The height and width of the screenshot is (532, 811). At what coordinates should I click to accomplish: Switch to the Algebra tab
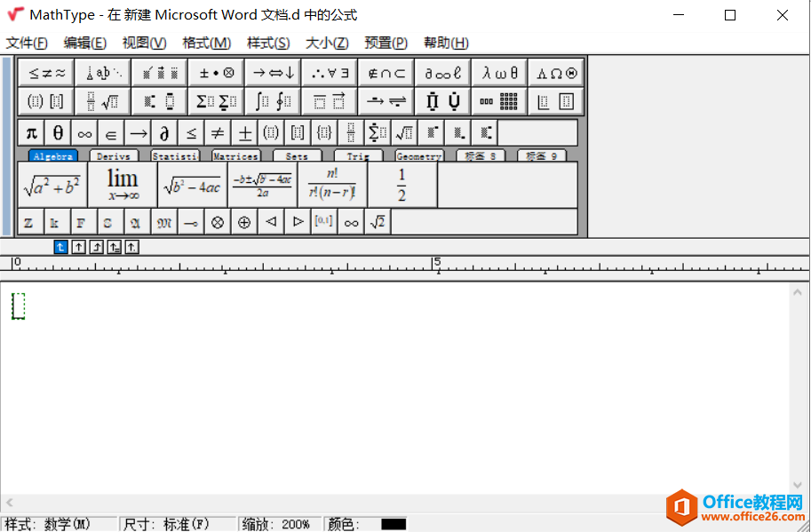(x=53, y=155)
